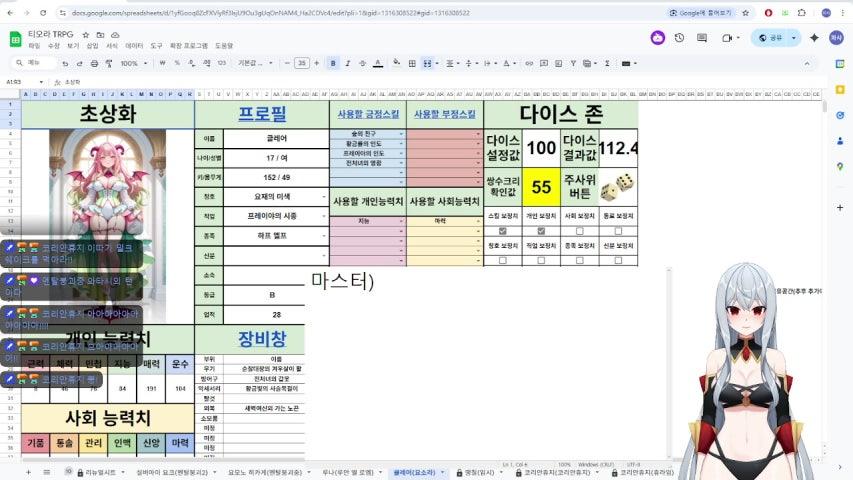Image resolution: width=853 pixels, height=480 pixels.
Task: Create a filter with the funnel icon
Action: coord(573,64)
